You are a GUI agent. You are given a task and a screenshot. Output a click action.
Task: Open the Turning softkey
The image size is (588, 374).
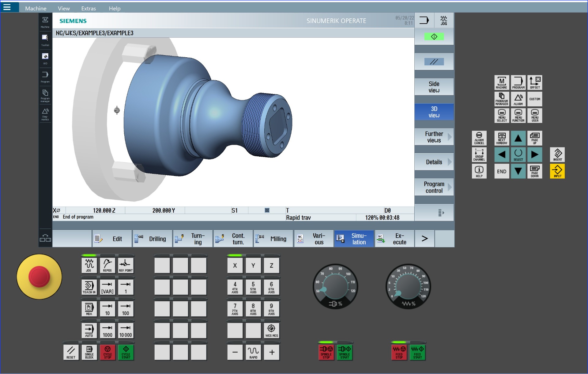click(x=193, y=239)
